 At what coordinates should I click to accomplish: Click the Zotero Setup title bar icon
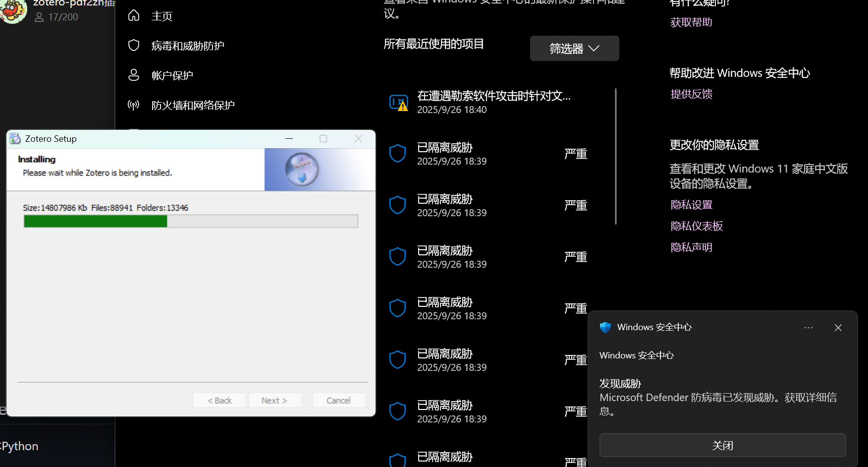pos(15,139)
